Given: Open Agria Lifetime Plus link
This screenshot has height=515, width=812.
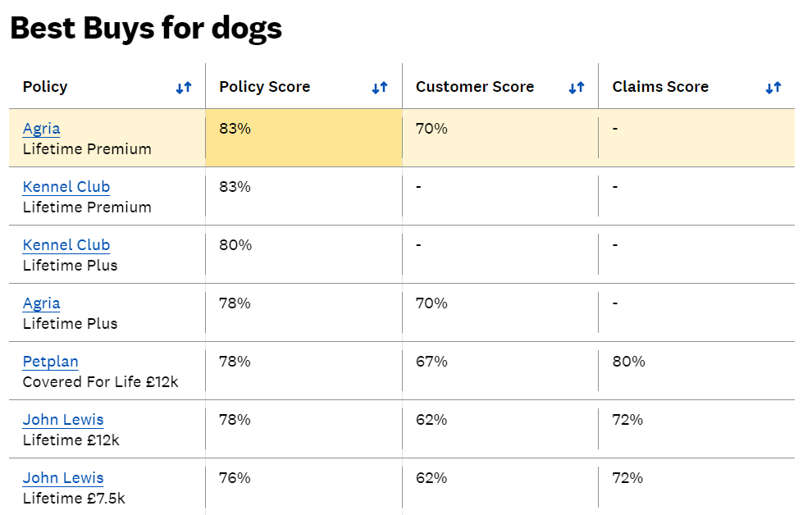Looking at the screenshot, I should (x=42, y=303).
